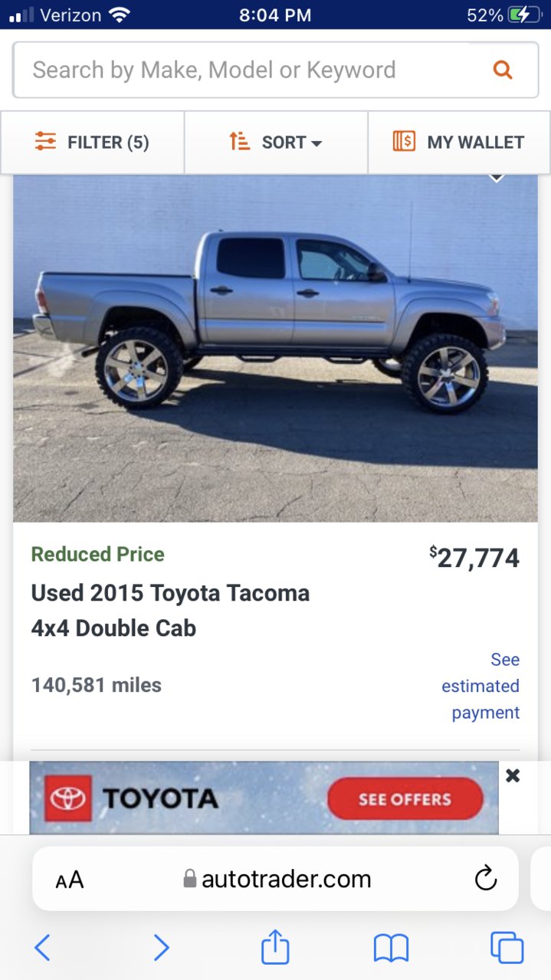This screenshot has height=980, width=551.
Task: Open the Safari share sheet icon
Action: pos(275,947)
